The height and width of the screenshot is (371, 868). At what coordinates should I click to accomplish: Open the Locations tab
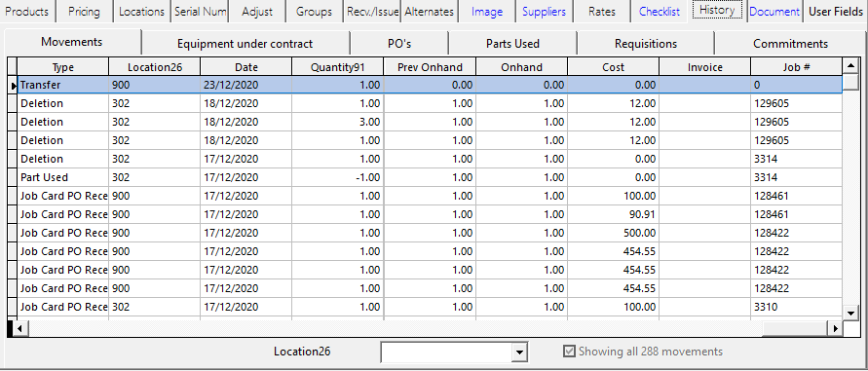point(141,12)
